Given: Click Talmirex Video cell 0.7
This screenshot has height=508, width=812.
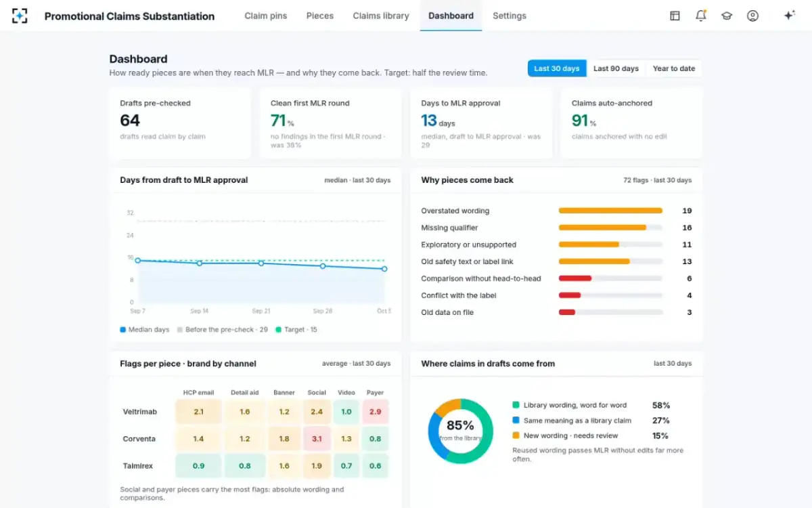Looking at the screenshot, I should pyautogui.click(x=346, y=466).
